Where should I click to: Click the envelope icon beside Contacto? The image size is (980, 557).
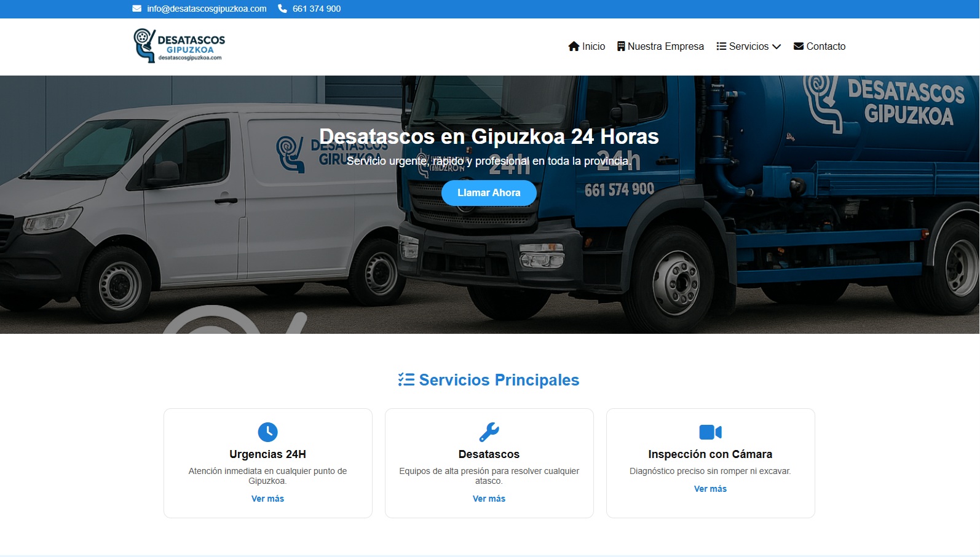(799, 46)
